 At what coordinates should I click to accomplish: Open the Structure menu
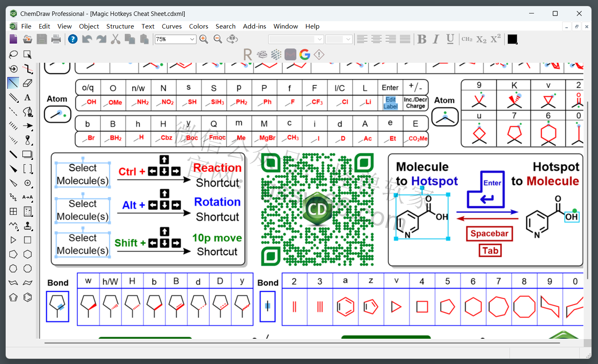click(120, 26)
